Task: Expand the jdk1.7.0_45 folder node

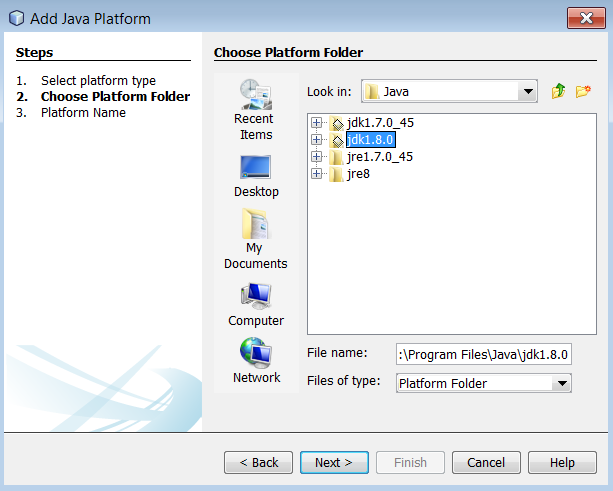Action: coord(317,123)
